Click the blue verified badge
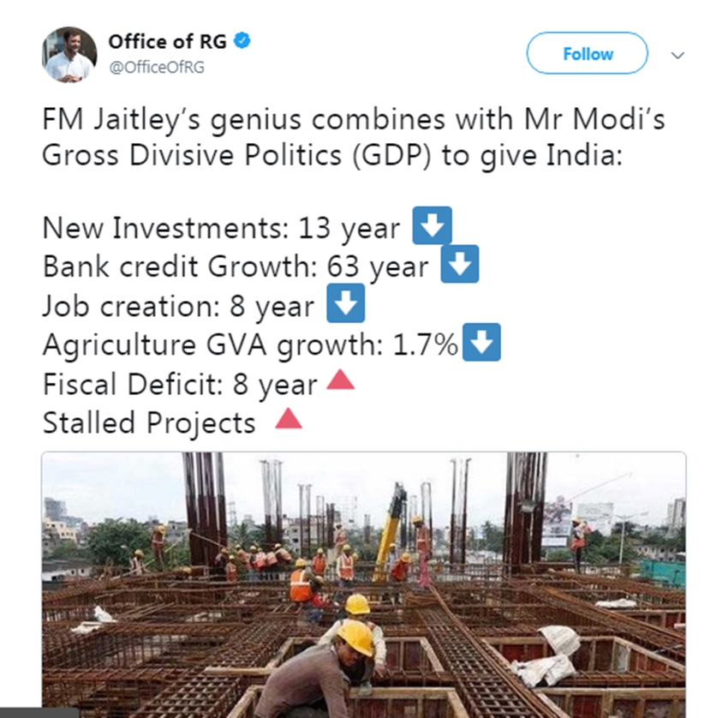Screen dimensions: 728x718 point(243,41)
